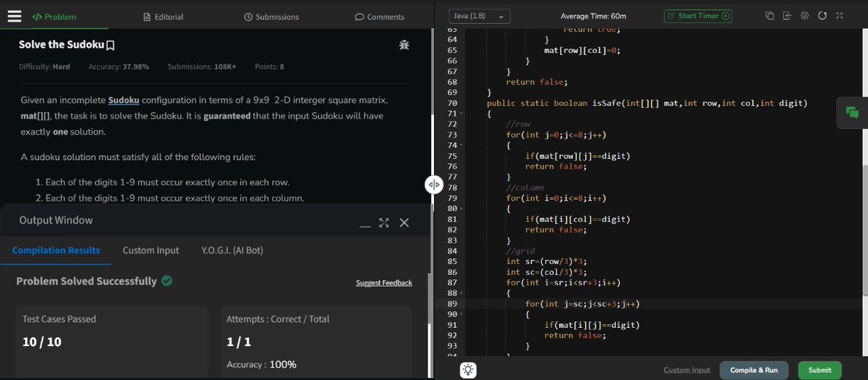
Task: Follow the Sudoku hyperlink in problem description
Action: click(x=124, y=100)
